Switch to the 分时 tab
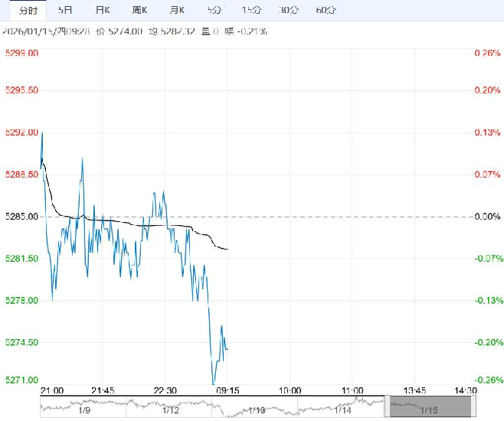504x421 pixels. click(x=28, y=10)
